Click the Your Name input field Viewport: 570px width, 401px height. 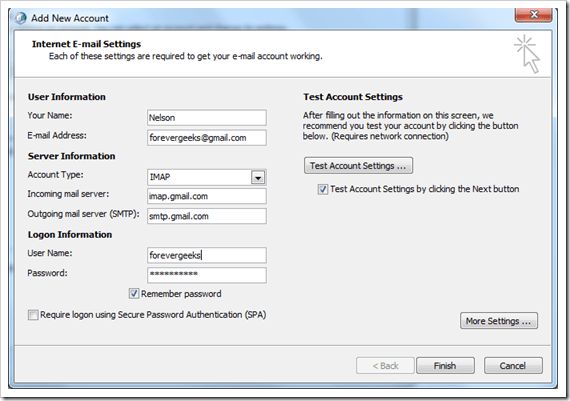[x=207, y=118]
